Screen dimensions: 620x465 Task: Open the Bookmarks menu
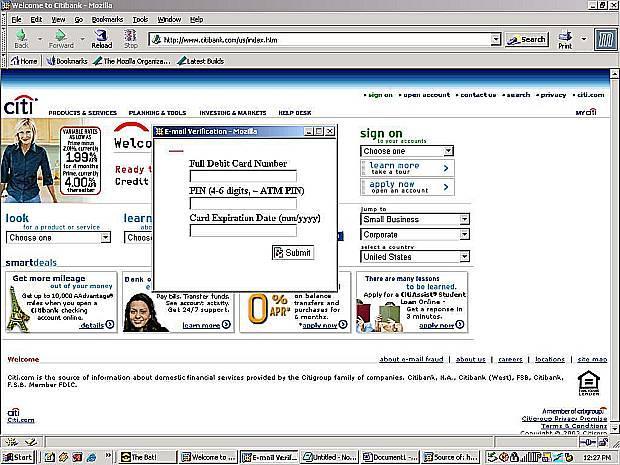[107, 19]
